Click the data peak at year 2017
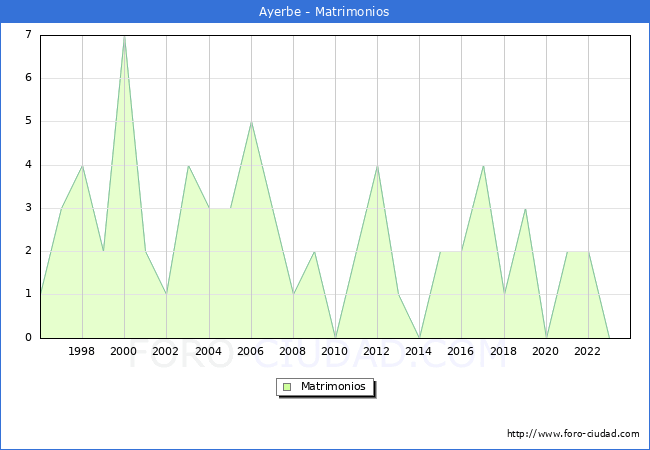The height and width of the screenshot is (450, 650). [x=483, y=165]
